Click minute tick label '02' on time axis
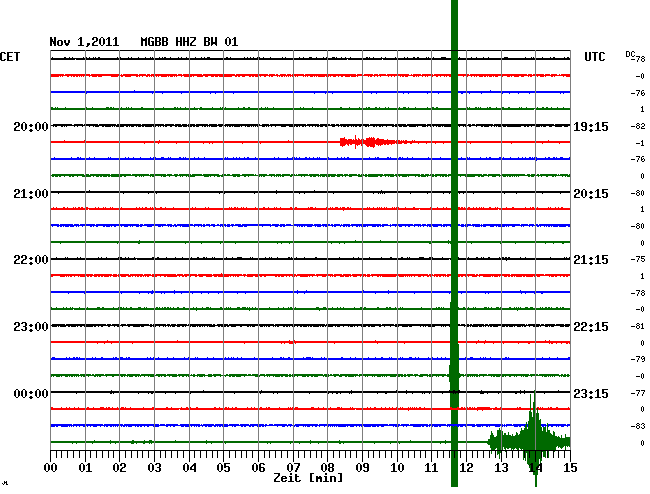 [x=119, y=468]
